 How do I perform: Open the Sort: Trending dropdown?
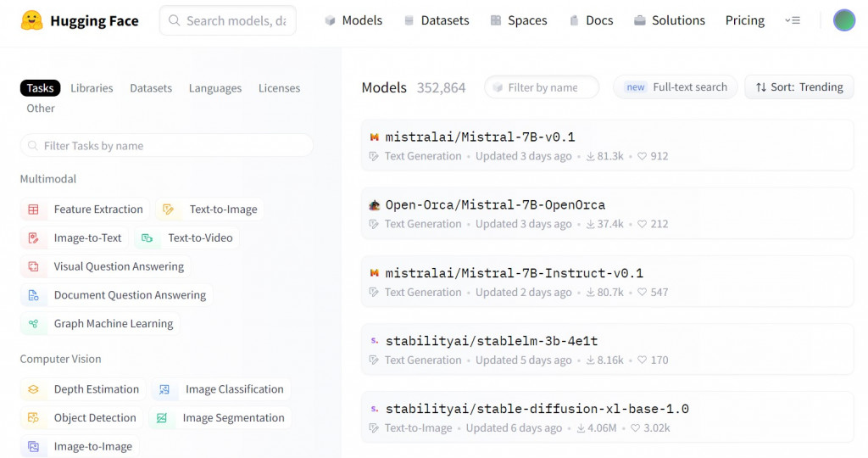click(798, 87)
